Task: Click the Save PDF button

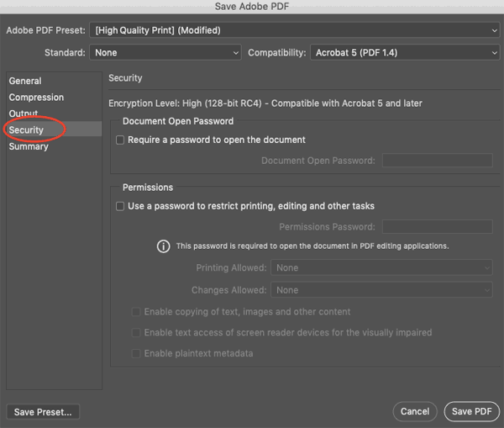Action: click(x=472, y=411)
